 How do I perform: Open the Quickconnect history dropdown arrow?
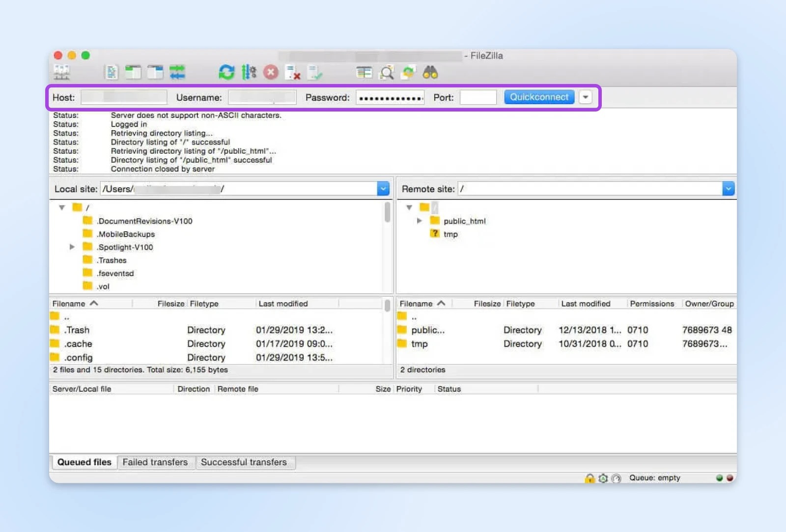(585, 97)
